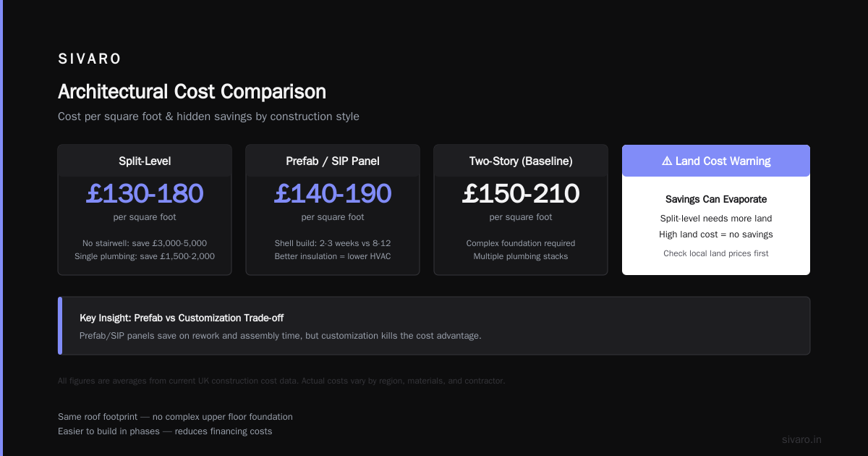868x456 pixels.
Task: Click the Savings Can Evaporate heading
Action: pyautogui.click(x=716, y=199)
